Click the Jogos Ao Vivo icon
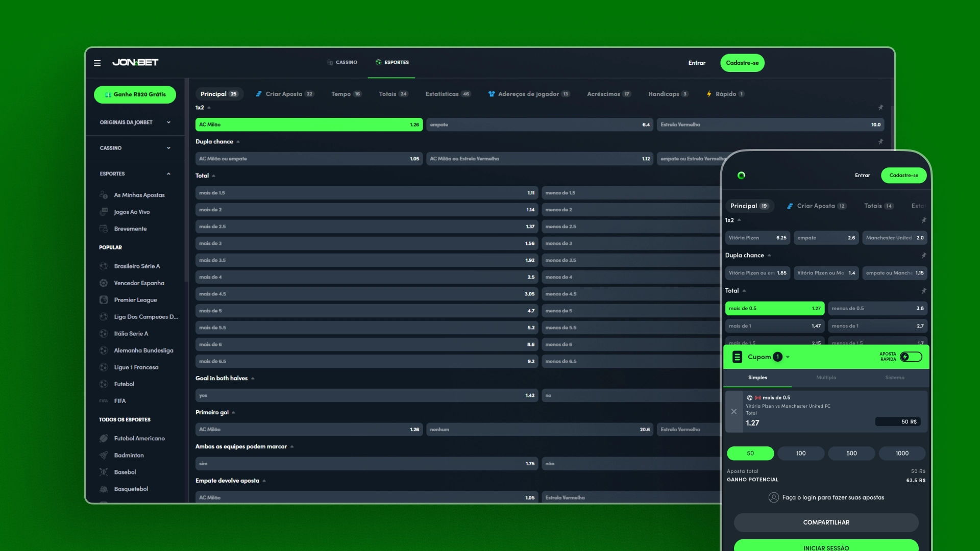The height and width of the screenshot is (551, 980). 104,212
